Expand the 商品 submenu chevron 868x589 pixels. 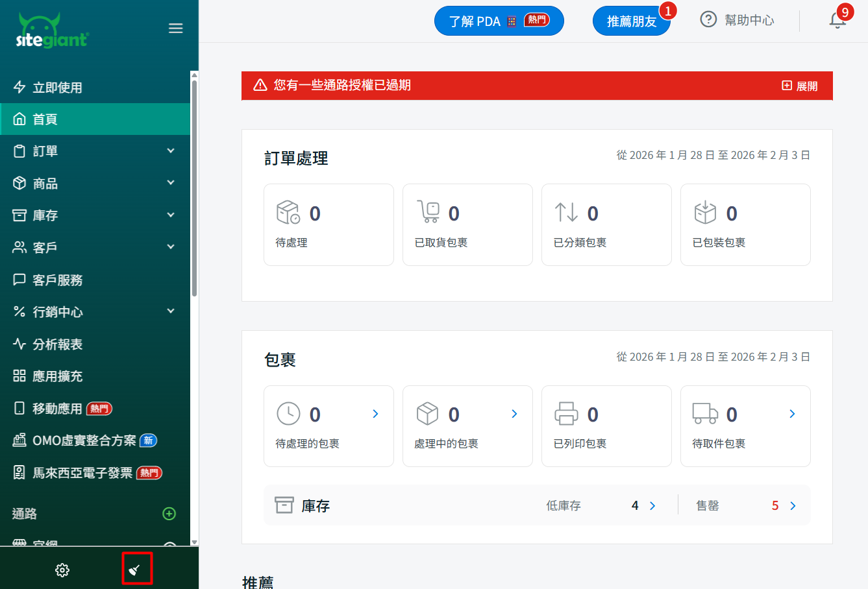pos(171,183)
